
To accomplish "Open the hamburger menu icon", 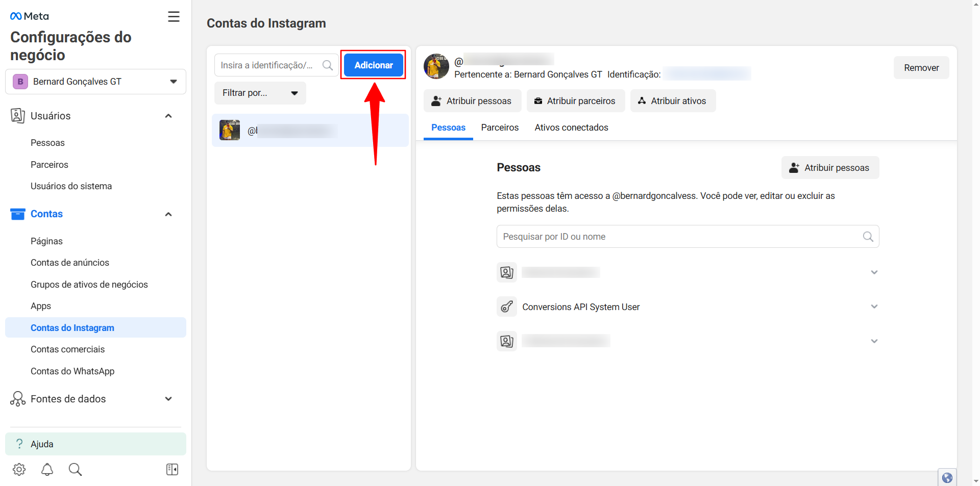I will [x=174, y=17].
